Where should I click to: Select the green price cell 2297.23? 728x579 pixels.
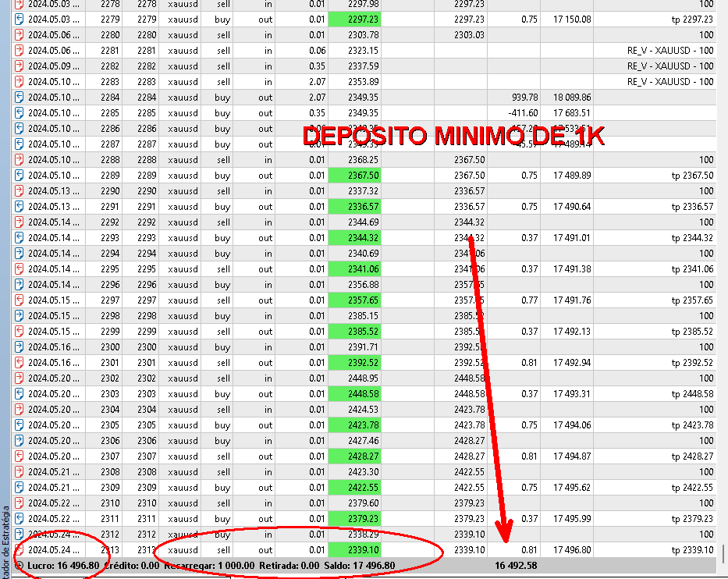pyautogui.click(x=354, y=20)
